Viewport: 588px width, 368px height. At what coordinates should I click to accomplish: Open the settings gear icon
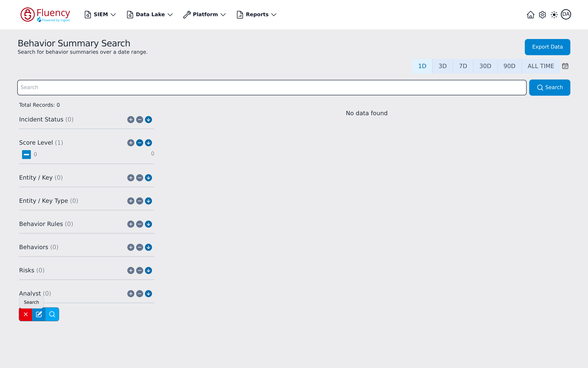[x=542, y=15]
